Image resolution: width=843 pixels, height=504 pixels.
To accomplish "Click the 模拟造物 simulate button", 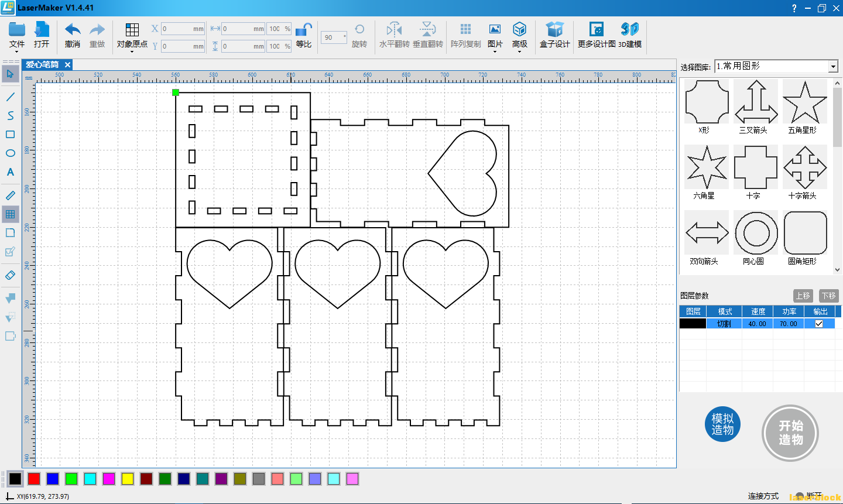I will tap(722, 424).
